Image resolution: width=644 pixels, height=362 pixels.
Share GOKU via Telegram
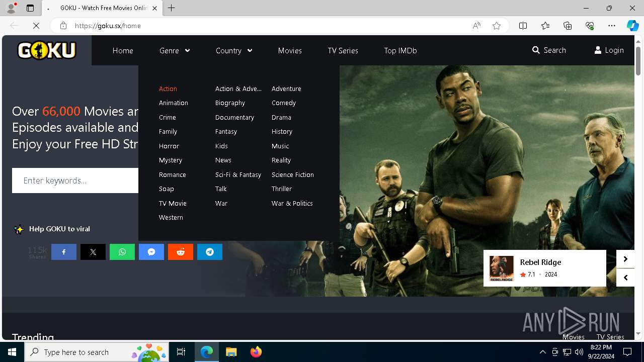(210, 252)
